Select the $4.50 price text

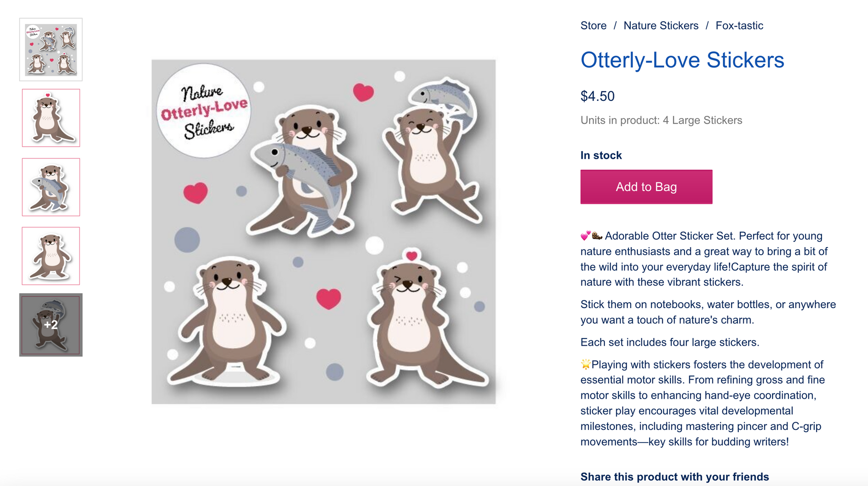tap(598, 95)
